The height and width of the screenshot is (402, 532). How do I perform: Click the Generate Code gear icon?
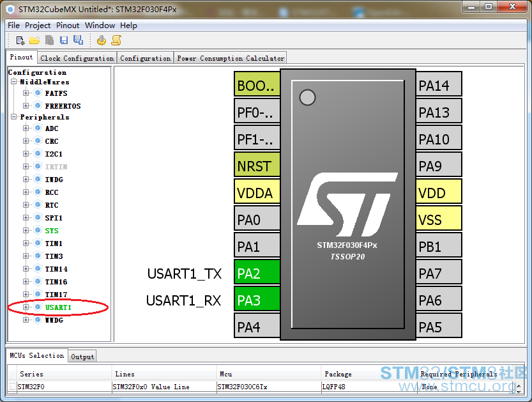(x=101, y=40)
